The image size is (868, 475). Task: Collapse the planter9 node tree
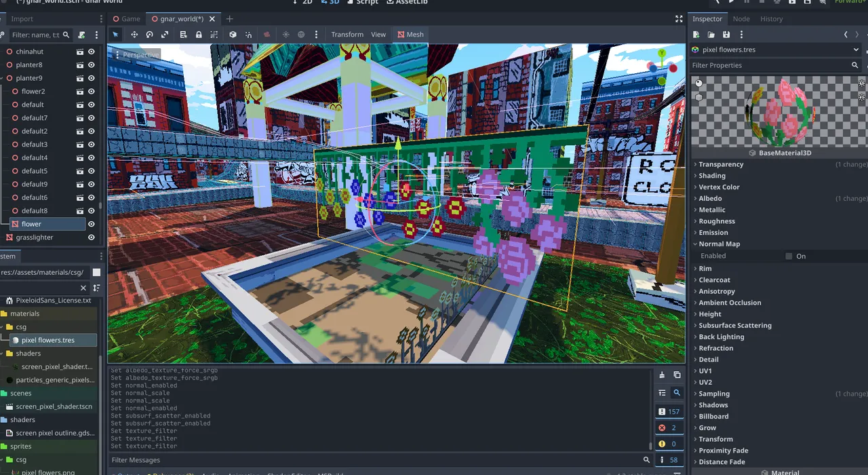(3, 78)
